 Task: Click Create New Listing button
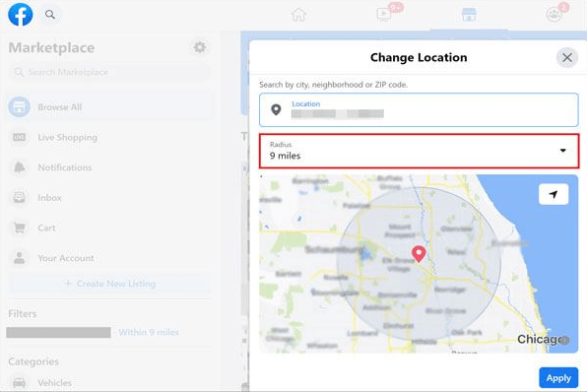tap(109, 284)
